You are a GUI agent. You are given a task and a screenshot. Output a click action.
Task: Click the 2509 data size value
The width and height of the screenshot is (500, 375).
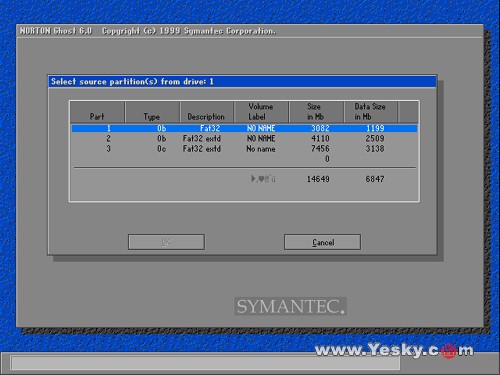pyautogui.click(x=375, y=138)
